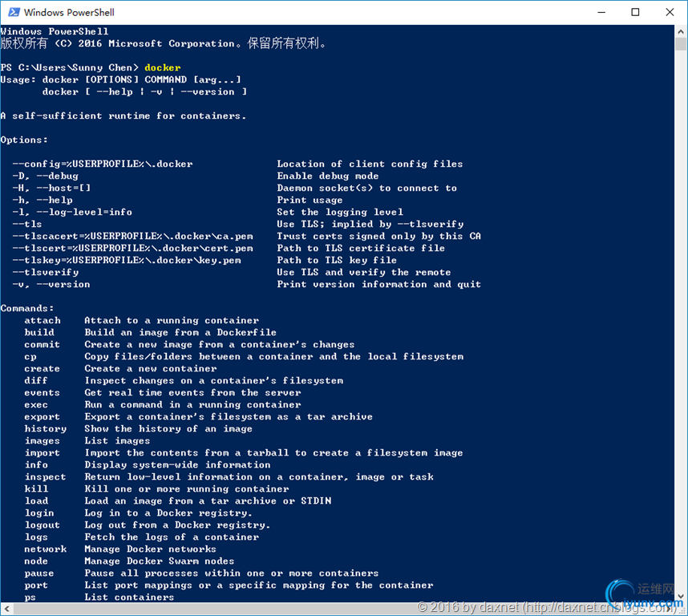The width and height of the screenshot is (688, 616).
Task: Close the Windows PowerShell window
Action: (x=670, y=12)
